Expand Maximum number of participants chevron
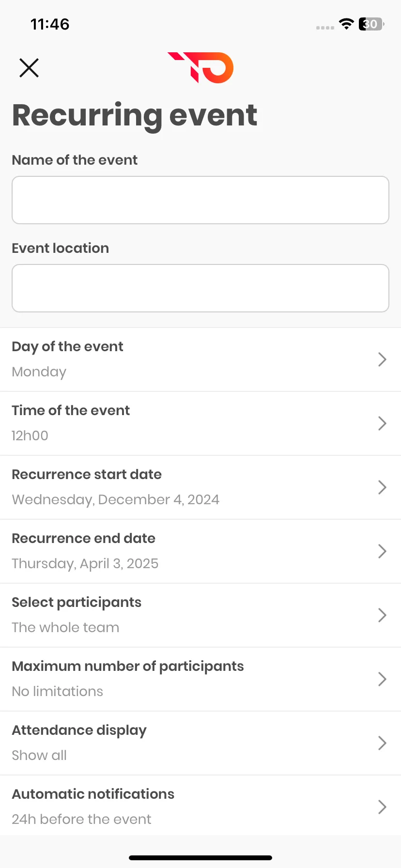The width and height of the screenshot is (401, 868). (382, 679)
